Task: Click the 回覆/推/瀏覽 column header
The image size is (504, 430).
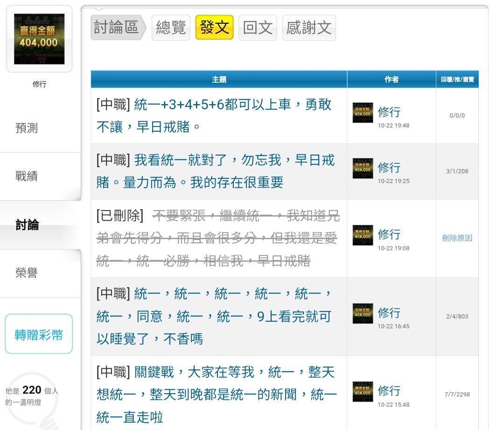Action: click(457, 79)
